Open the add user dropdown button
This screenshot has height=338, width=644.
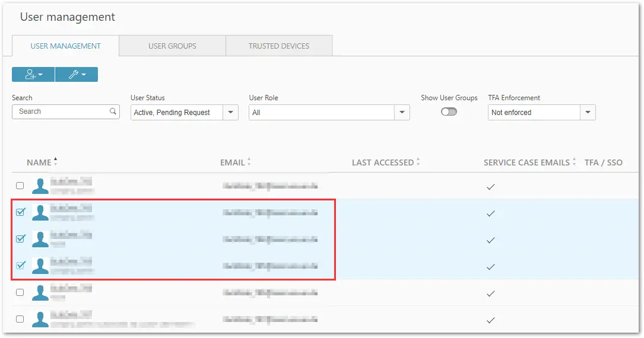[33, 75]
